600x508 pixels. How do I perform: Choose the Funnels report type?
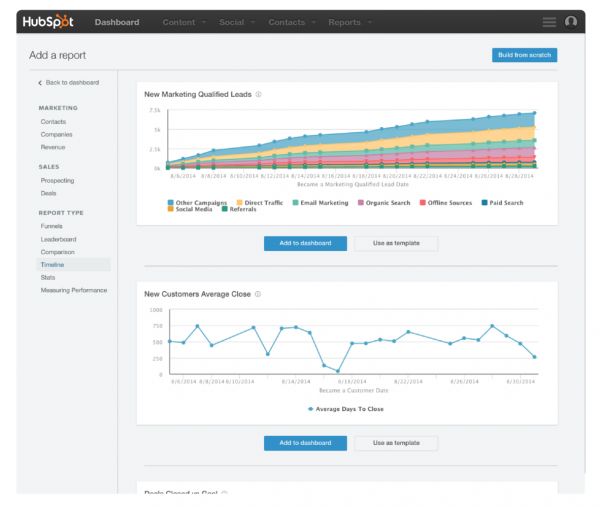pyautogui.click(x=51, y=226)
